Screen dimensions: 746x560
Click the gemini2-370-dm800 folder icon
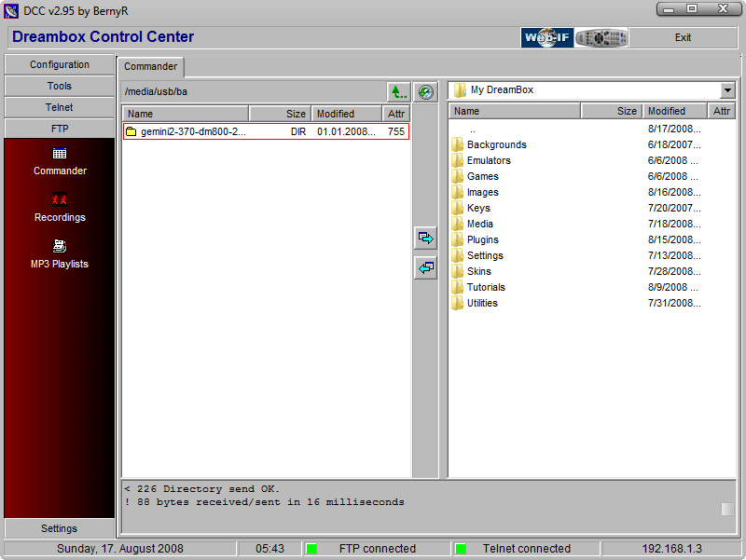131,131
